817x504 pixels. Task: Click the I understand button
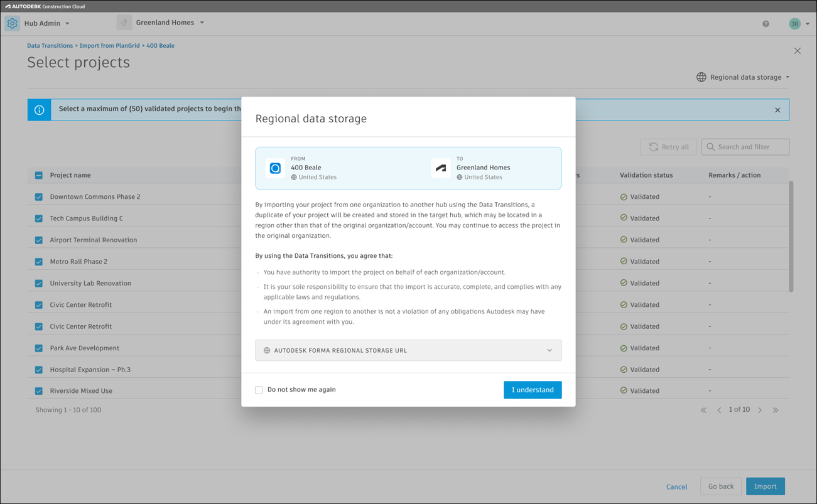[x=533, y=390]
